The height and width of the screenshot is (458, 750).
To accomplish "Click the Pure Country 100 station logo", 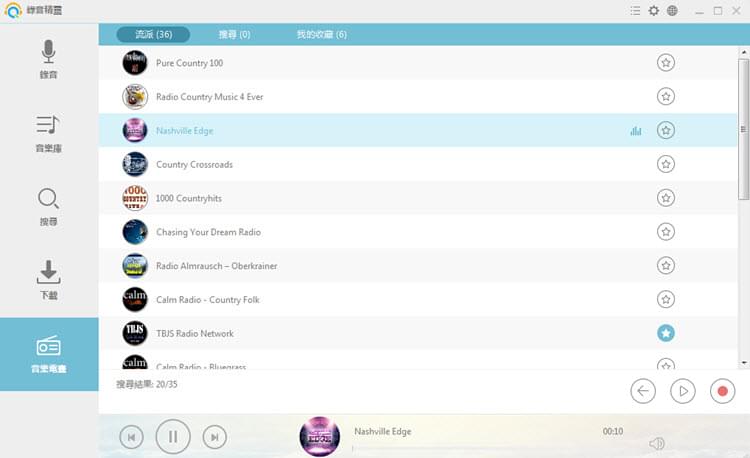I will click(135, 63).
